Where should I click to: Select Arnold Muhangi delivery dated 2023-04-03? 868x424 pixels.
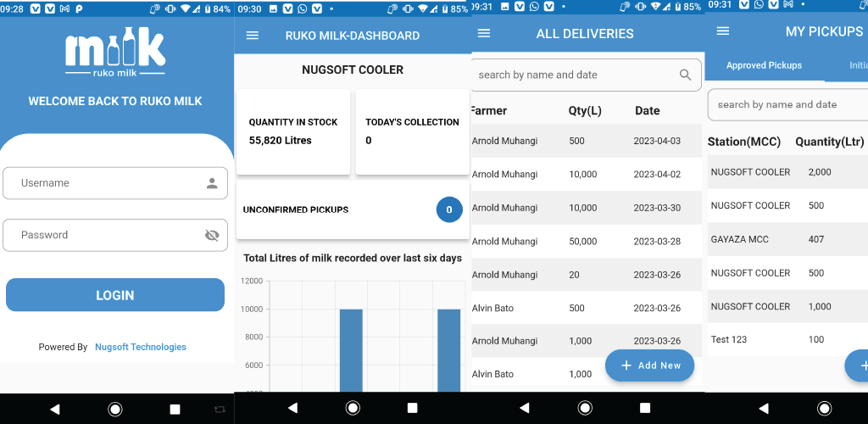587,141
